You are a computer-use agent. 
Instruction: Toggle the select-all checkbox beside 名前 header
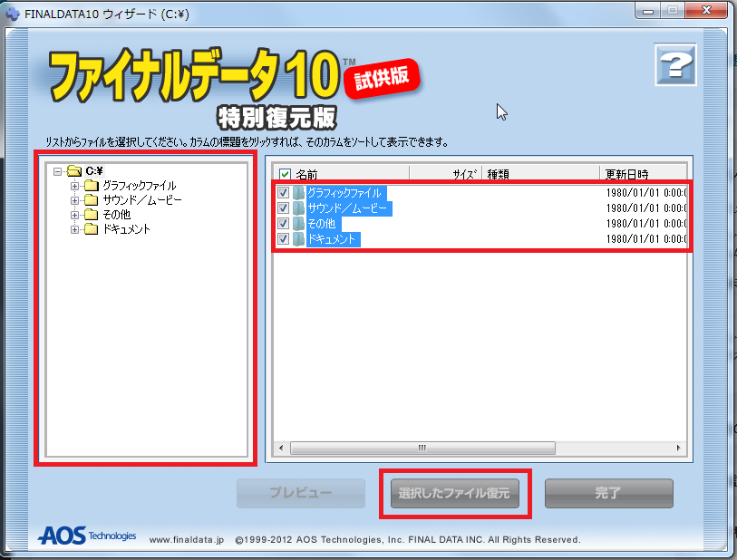(x=285, y=174)
